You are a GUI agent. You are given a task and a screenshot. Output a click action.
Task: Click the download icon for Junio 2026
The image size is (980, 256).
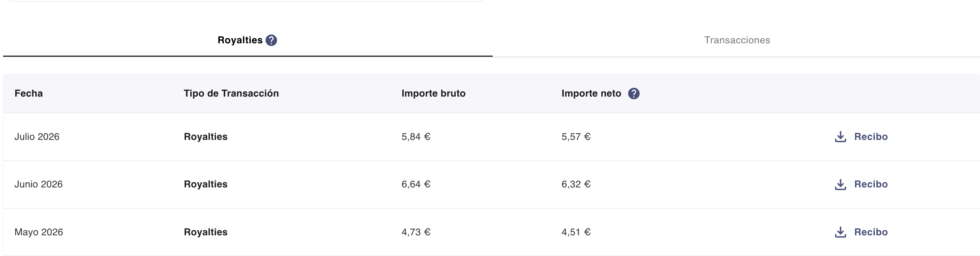(840, 184)
